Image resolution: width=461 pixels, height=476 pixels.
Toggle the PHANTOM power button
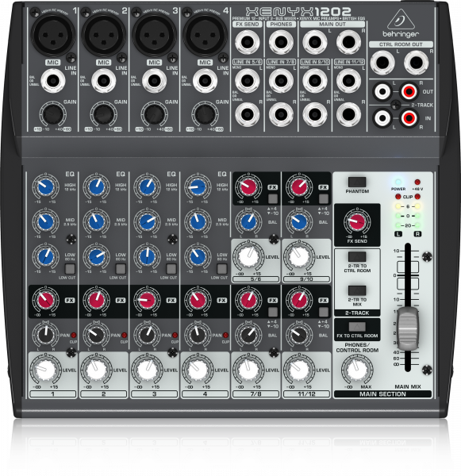(357, 182)
